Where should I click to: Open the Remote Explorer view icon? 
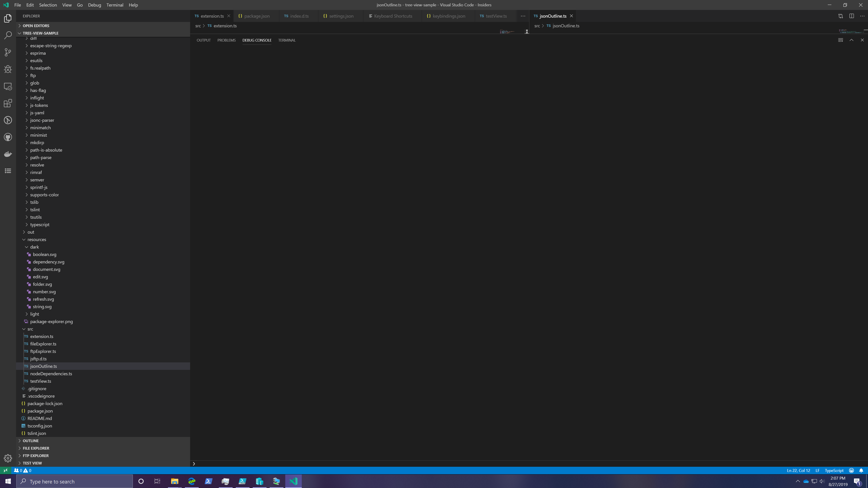(x=8, y=86)
